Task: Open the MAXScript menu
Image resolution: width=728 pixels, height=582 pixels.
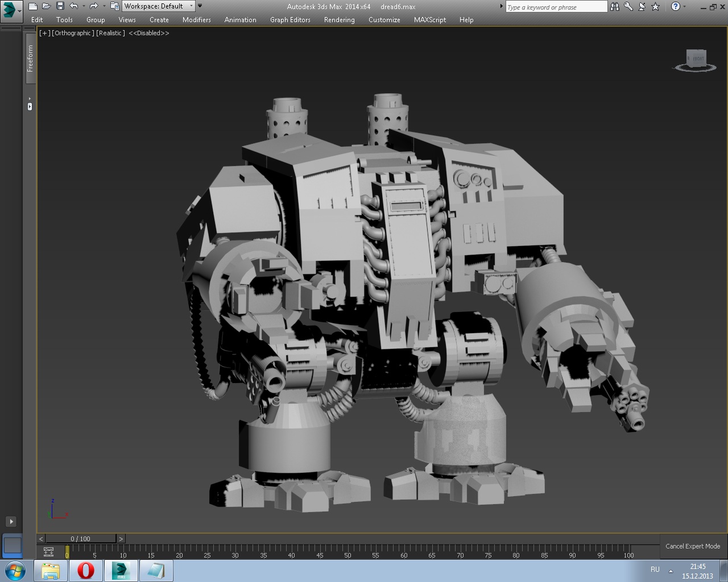Action: coord(430,19)
